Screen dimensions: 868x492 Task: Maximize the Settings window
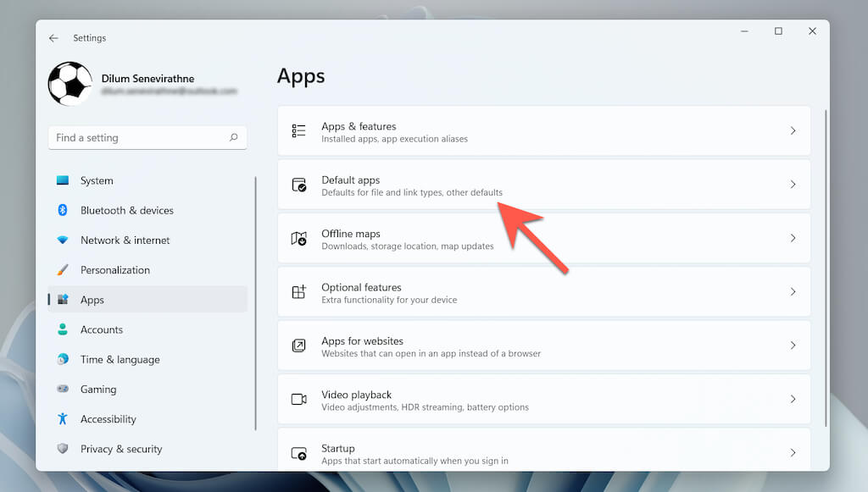pos(778,31)
